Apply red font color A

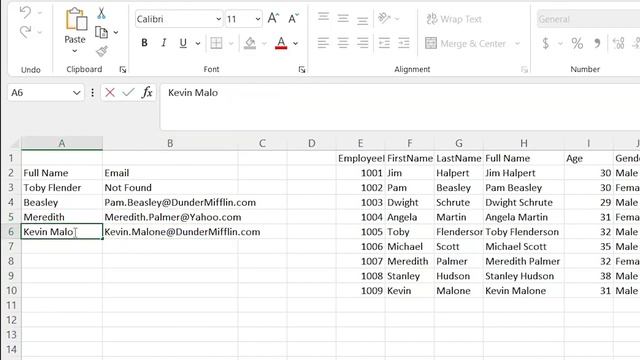(281, 43)
